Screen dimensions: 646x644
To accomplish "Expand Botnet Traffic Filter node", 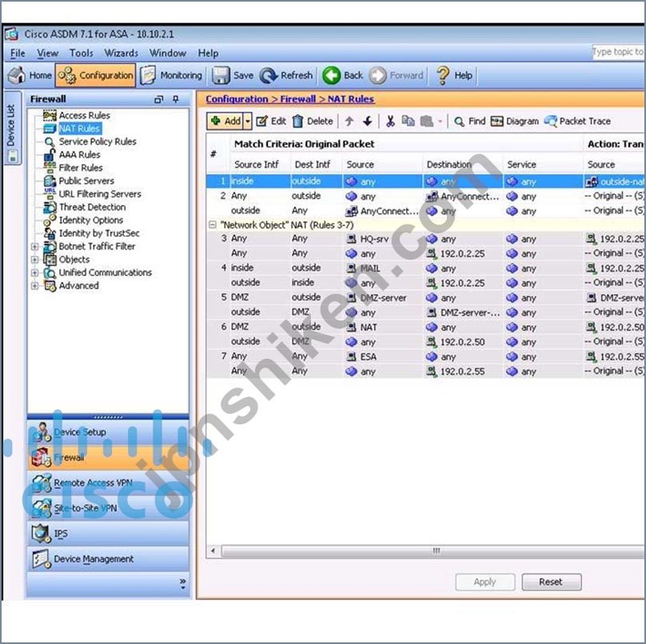I will 35,247.
